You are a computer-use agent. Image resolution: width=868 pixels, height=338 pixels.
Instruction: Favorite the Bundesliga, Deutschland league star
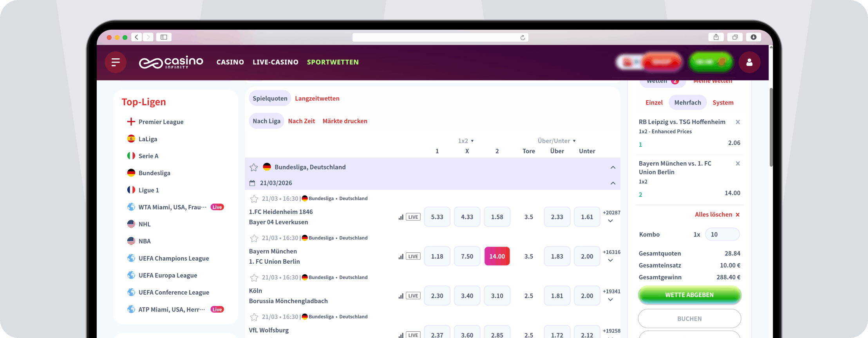point(254,167)
